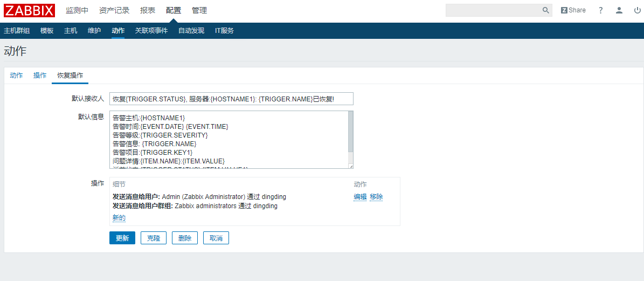The width and height of the screenshot is (644, 281).
Task: Open the user profile icon
Action: coord(619,10)
